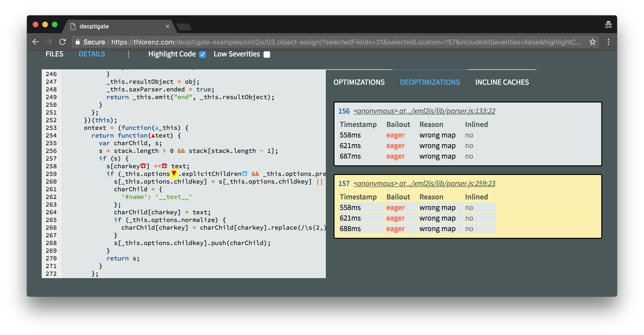Close the deoptigate browser tab

tap(167, 26)
